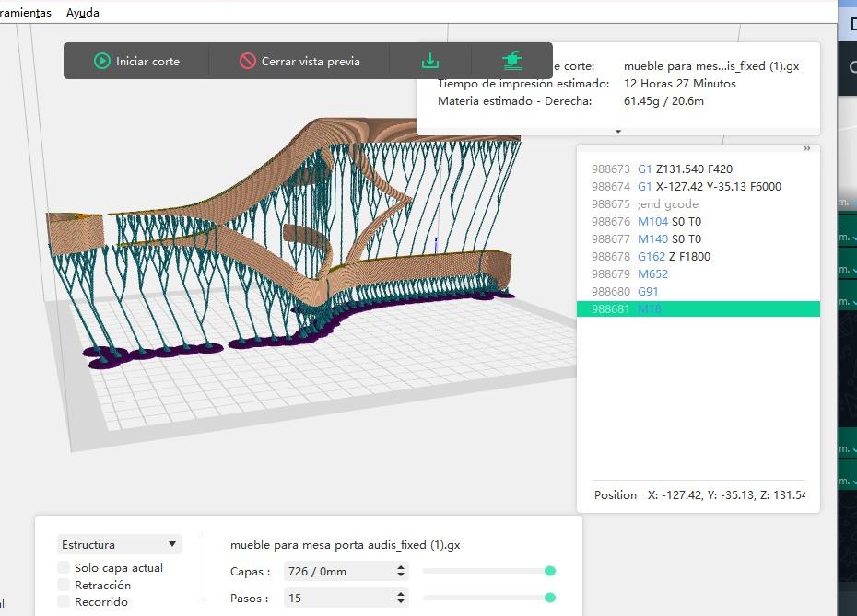Click Cerrar vista previa button

[299, 61]
